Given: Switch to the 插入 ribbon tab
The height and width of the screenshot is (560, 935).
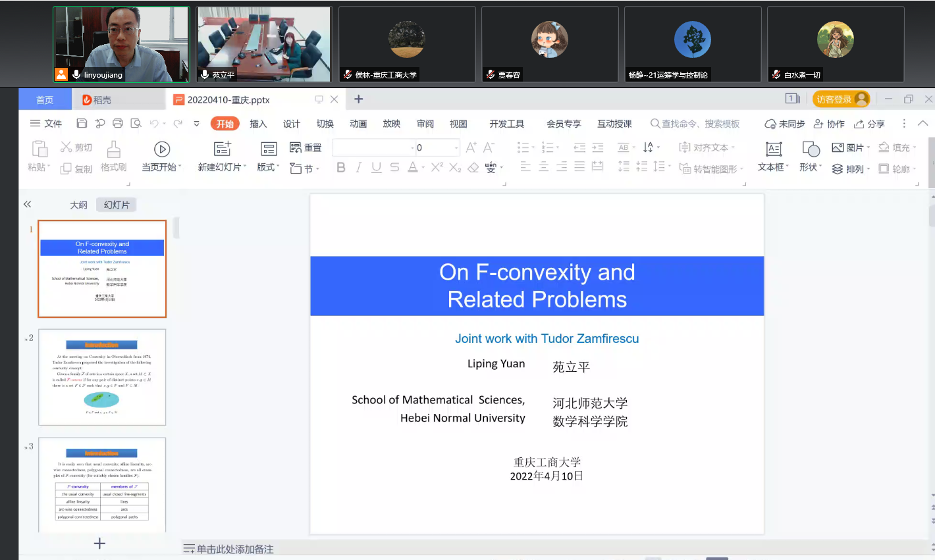Looking at the screenshot, I should tap(258, 124).
